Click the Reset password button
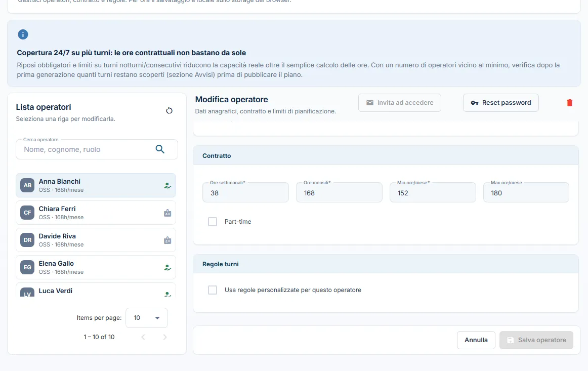Image resolution: width=588 pixels, height=371 pixels. 501,103
